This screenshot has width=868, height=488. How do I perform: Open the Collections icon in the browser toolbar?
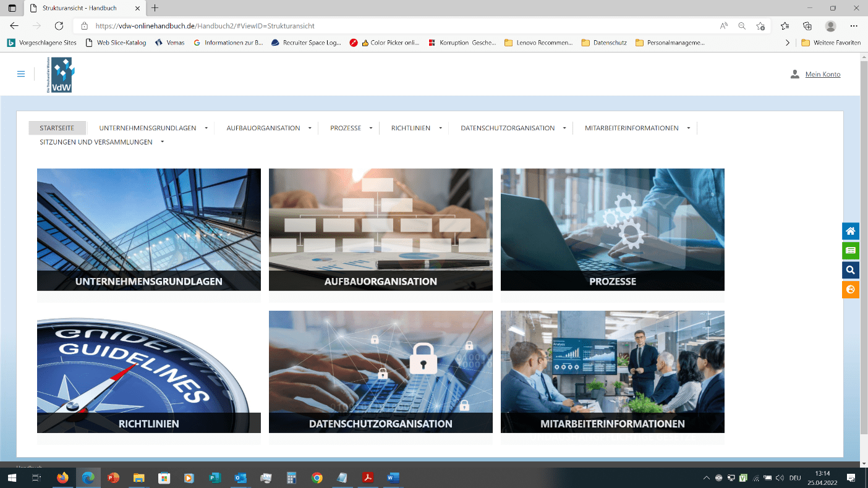tap(807, 26)
